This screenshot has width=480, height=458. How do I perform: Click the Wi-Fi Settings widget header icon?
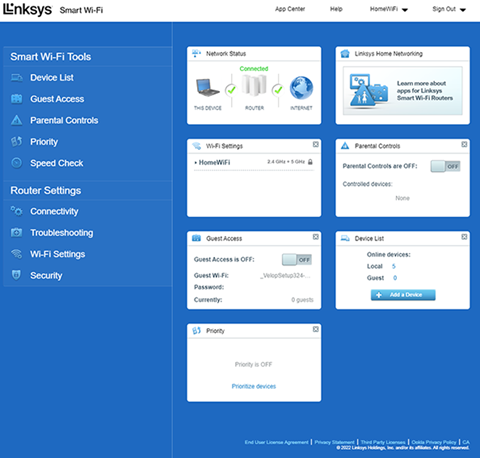tap(197, 146)
